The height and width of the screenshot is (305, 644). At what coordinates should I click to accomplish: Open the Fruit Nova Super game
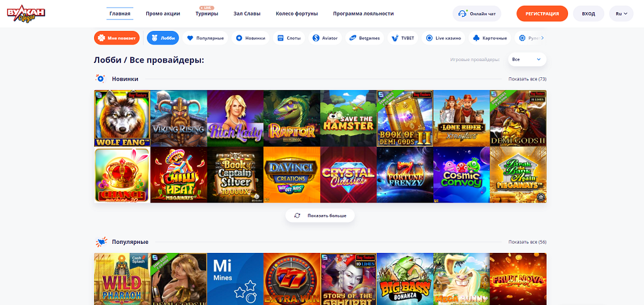click(x=518, y=279)
